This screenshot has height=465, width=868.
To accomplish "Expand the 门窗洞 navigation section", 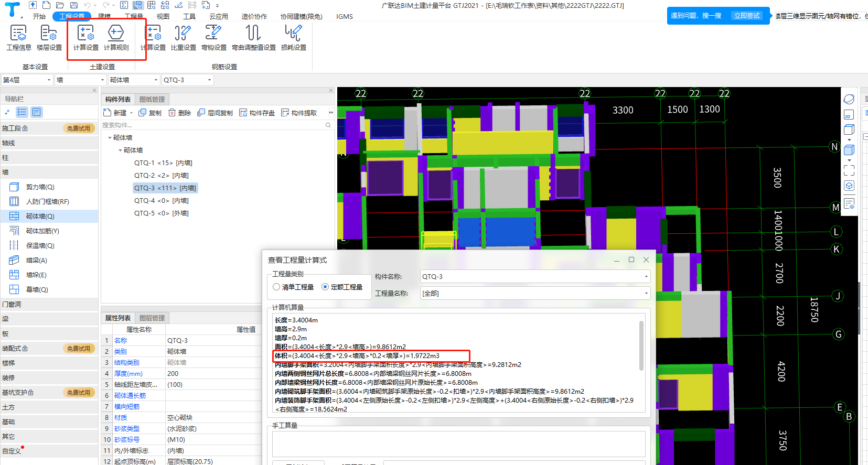I will click(49, 305).
